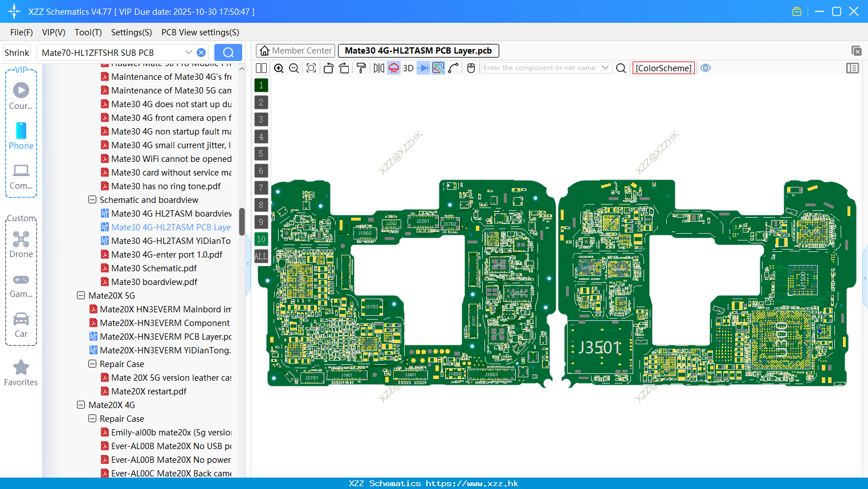Open the ColorScheme picker
Viewport: 868px width, 489px height.
(663, 68)
